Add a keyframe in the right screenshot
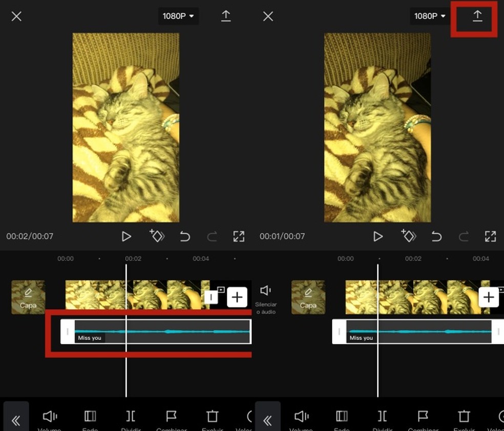The image size is (504, 431). tap(409, 236)
